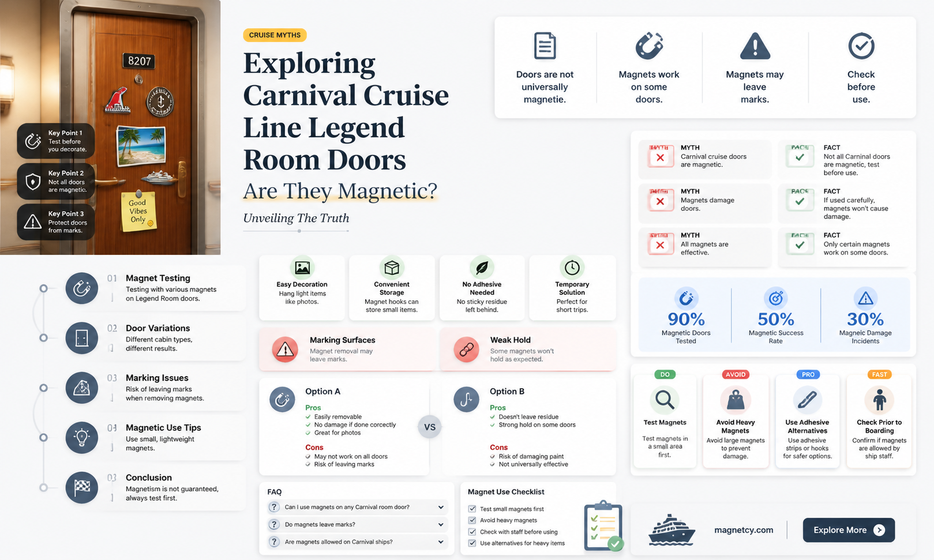Click the Convenient Storage box icon

[392, 268]
